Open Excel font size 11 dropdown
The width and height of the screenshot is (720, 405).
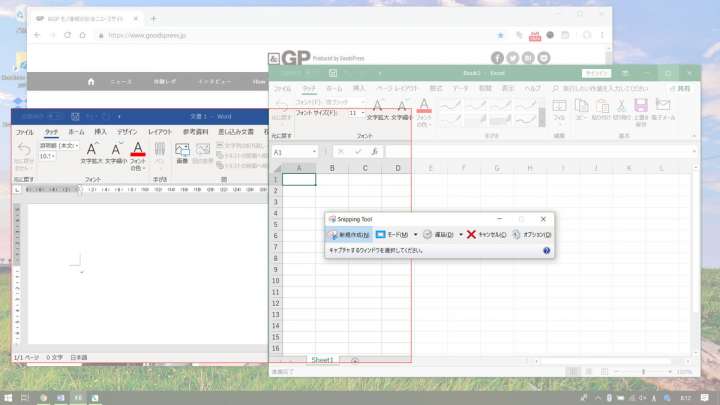pos(363,113)
